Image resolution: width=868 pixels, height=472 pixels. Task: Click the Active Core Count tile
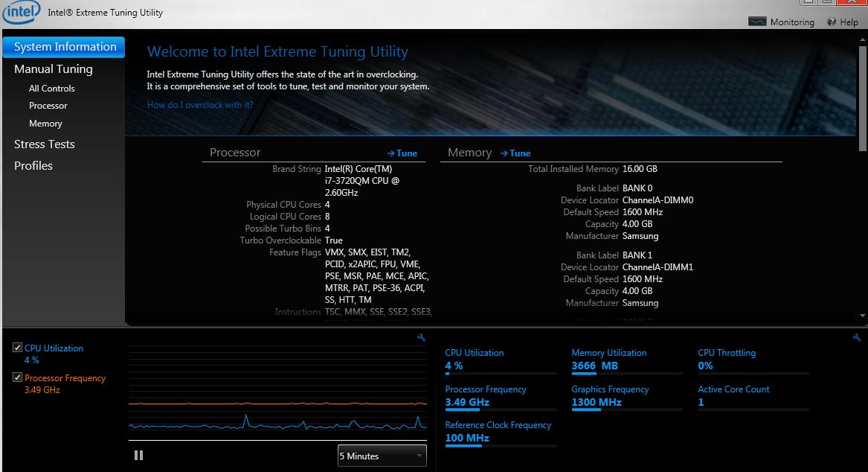pyautogui.click(x=753, y=398)
